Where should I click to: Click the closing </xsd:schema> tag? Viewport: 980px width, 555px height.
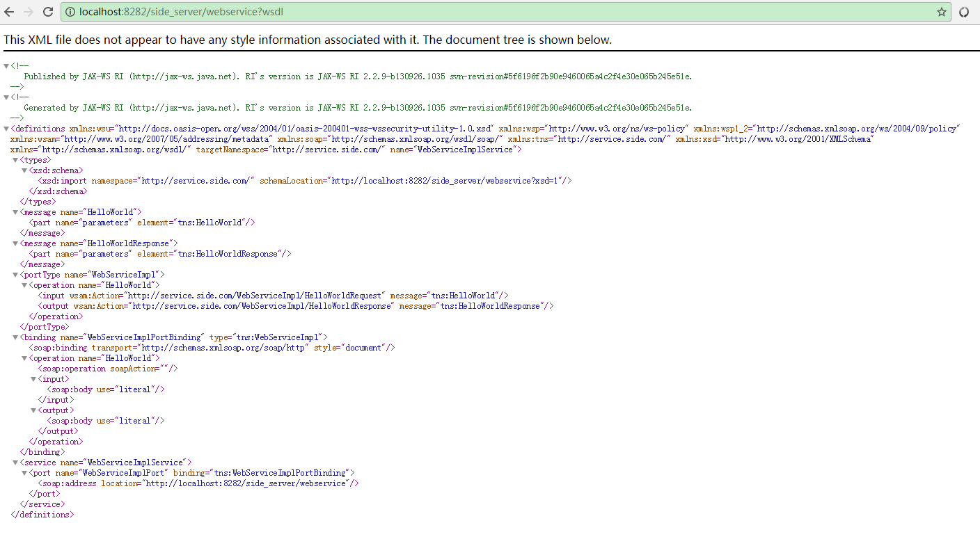[58, 191]
